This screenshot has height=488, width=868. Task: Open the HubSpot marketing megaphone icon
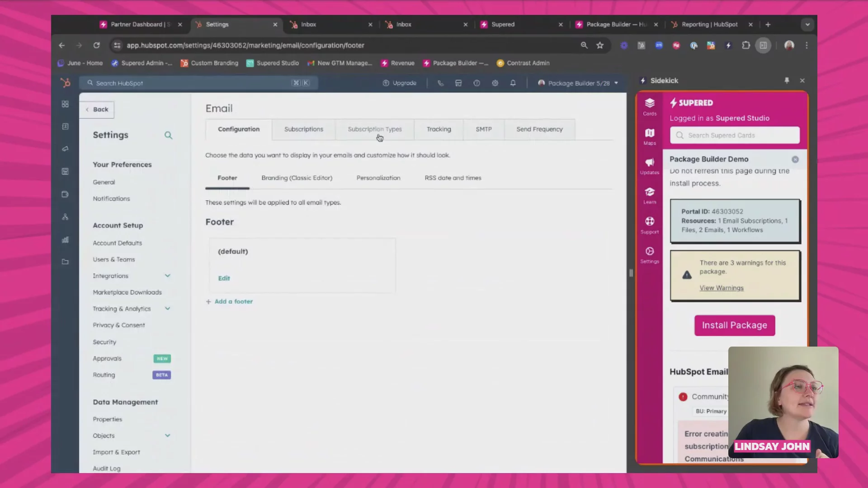click(x=65, y=149)
